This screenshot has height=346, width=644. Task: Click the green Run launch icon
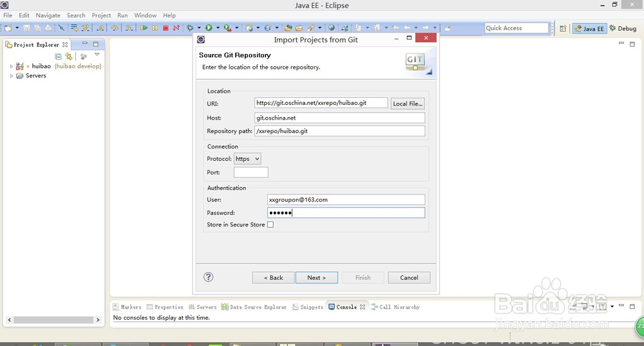tap(209, 28)
